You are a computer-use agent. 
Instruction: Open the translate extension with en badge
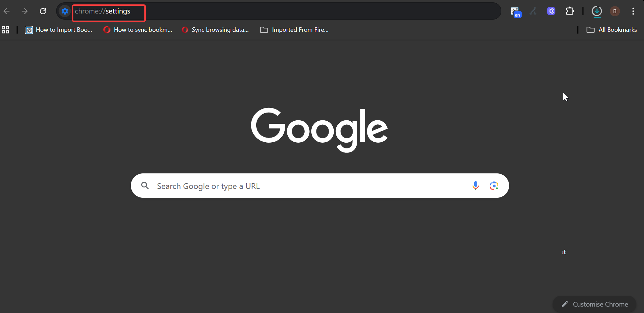coord(516,12)
